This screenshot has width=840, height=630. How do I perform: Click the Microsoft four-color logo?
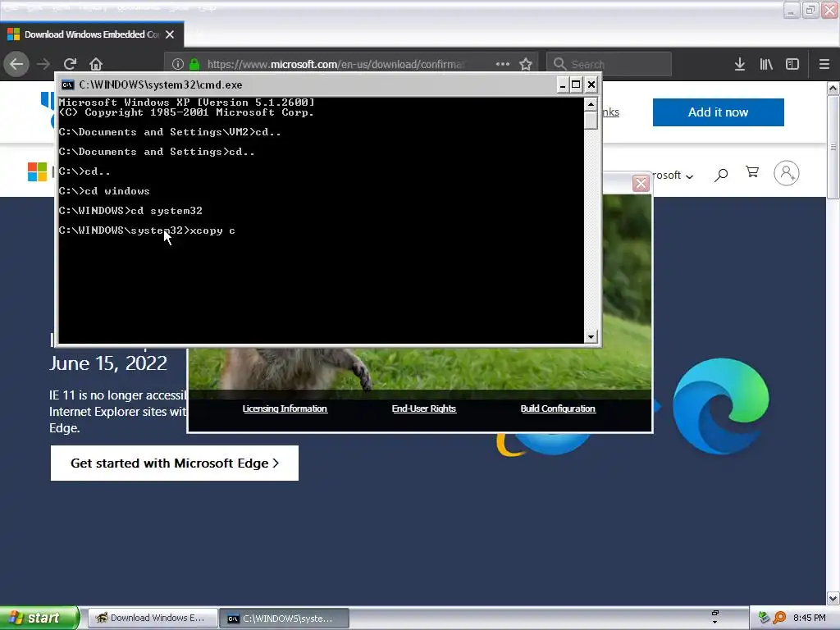37,172
